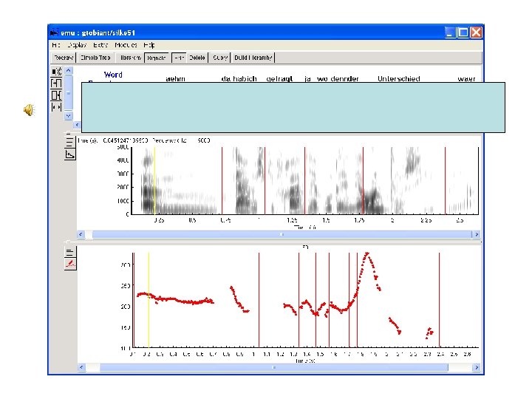Select the word label 'Unterschied'
Viewport: 532px width, 399px height.
(x=399, y=79)
